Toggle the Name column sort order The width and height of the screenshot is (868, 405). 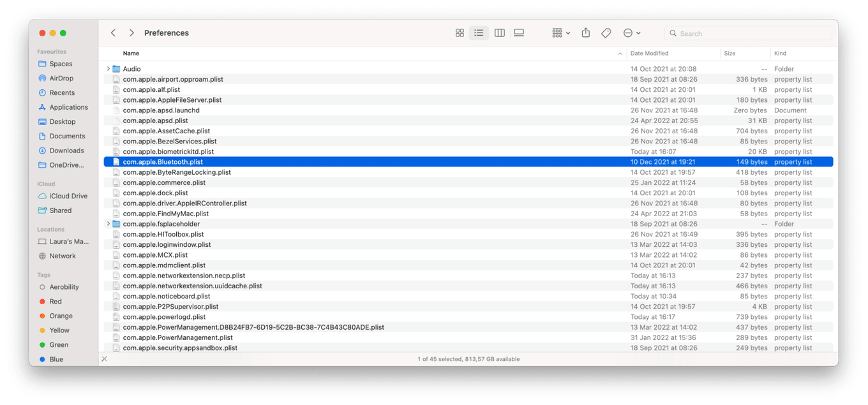pyautogui.click(x=131, y=54)
